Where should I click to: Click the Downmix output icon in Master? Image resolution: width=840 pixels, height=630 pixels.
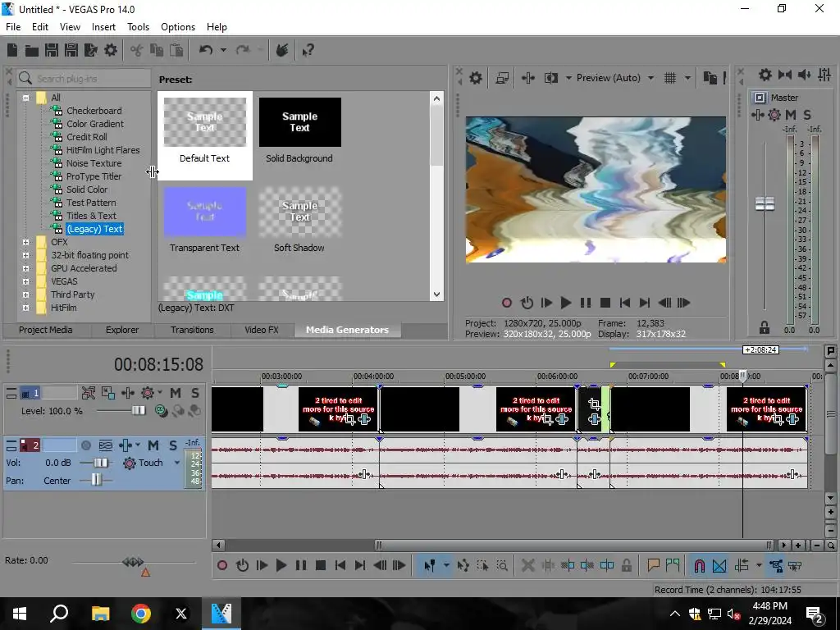pos(785,75)
